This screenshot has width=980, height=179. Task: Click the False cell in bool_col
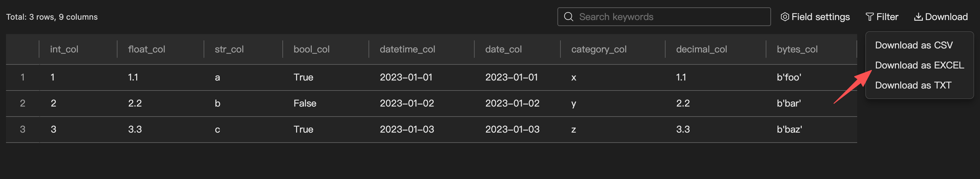305,103
